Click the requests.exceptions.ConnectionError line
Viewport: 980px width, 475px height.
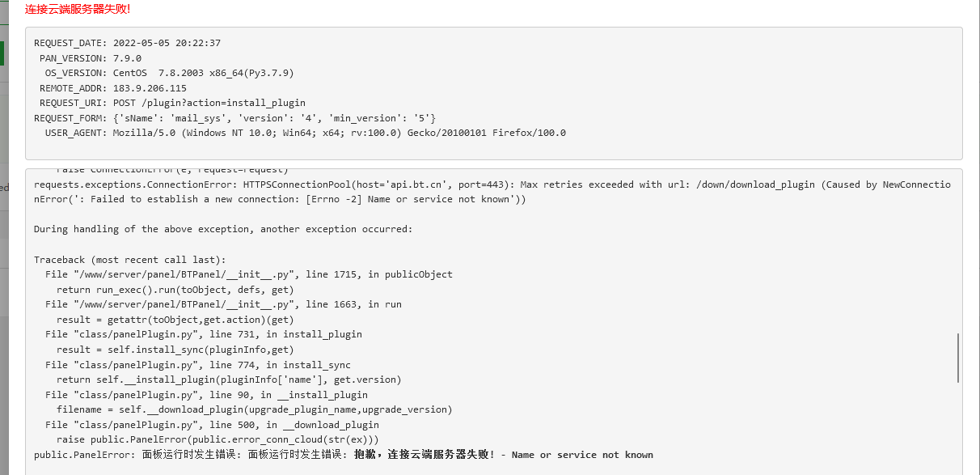(492, 192)
